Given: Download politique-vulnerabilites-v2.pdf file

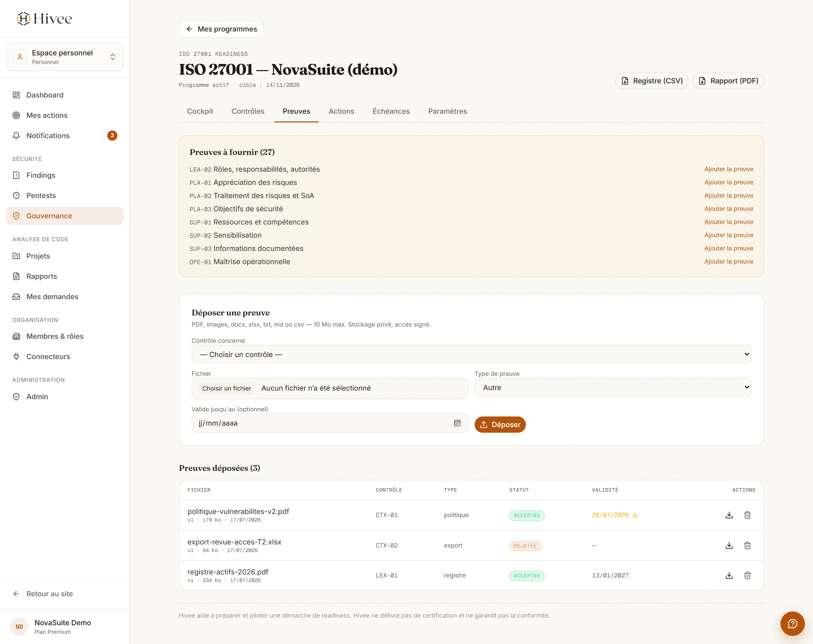Looking at the screenshot, I should pyautogui.click(x=729, y=515).
